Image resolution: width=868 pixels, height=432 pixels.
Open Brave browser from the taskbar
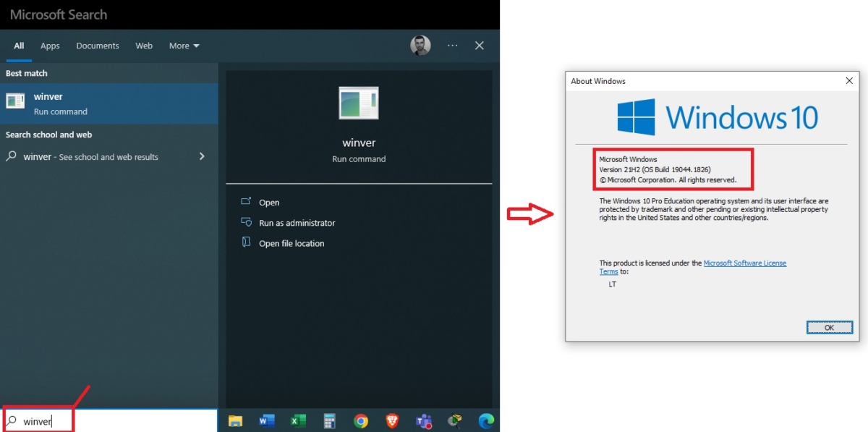[392, 420]
